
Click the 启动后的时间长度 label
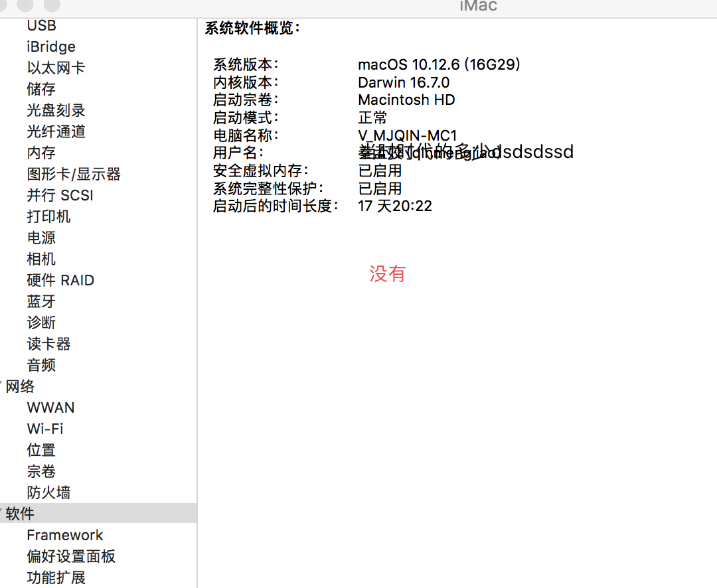276,206
